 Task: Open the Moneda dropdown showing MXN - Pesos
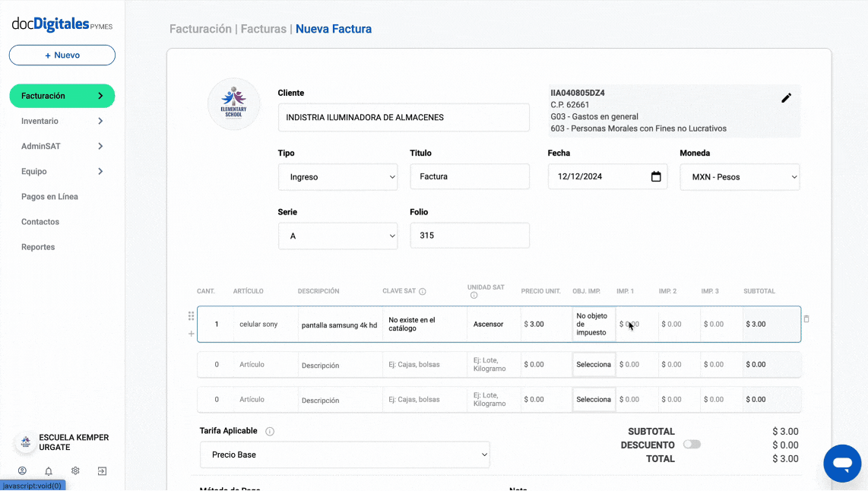pos(740,177)
